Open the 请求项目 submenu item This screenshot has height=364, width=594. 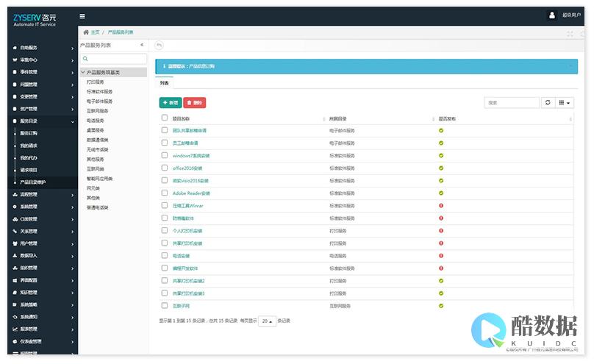click(x=29, y=170)
